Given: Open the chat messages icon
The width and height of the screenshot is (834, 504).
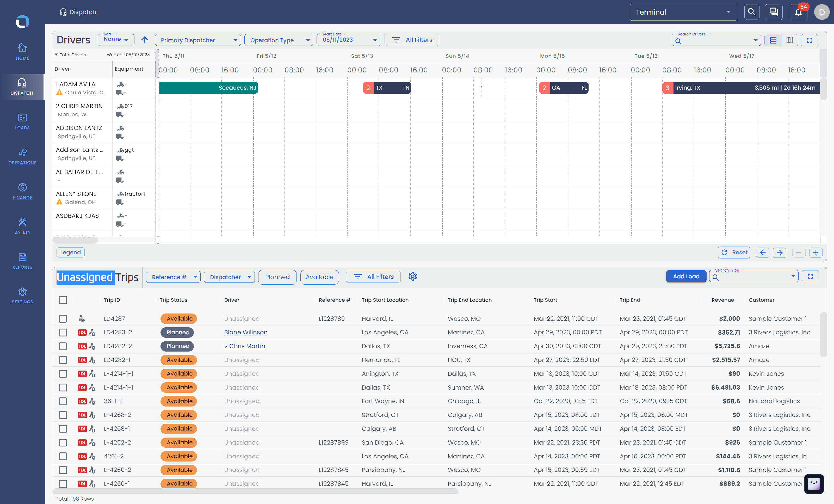Looking at the screenshot, I should 774,12.
